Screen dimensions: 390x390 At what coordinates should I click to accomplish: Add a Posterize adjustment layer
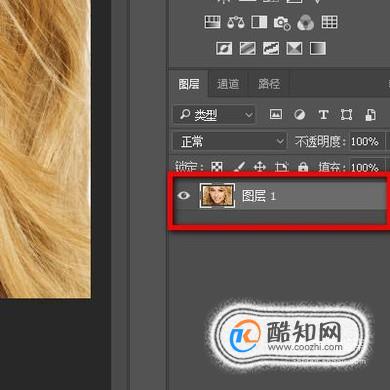pyautogui.click(x=248, y=48)
